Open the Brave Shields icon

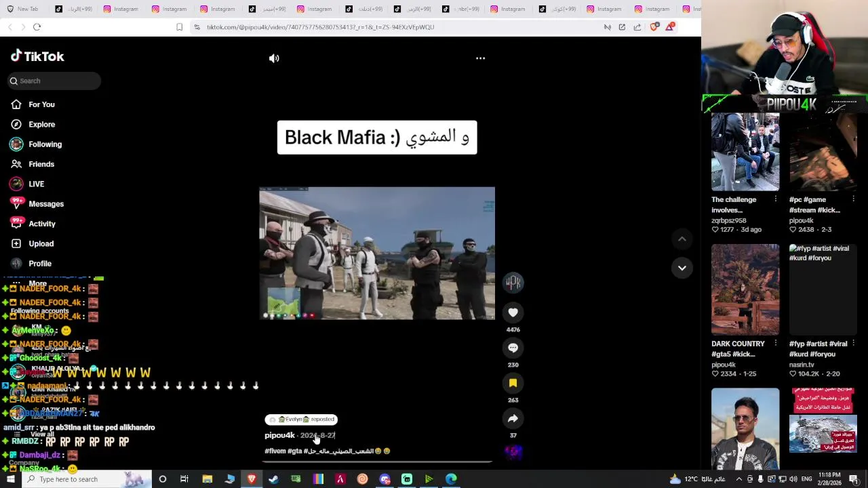point(654,27)
